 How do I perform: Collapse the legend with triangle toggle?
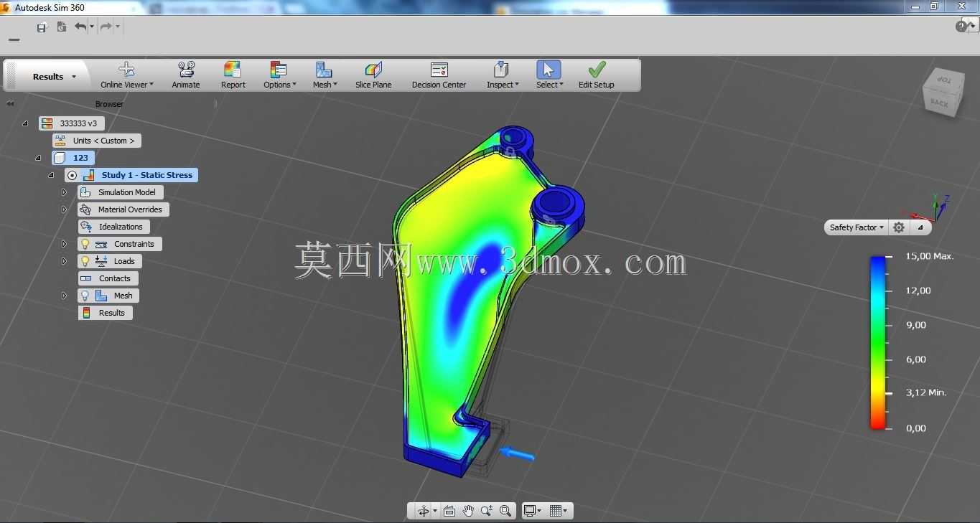pyautogui.click(x=921, y=227)
